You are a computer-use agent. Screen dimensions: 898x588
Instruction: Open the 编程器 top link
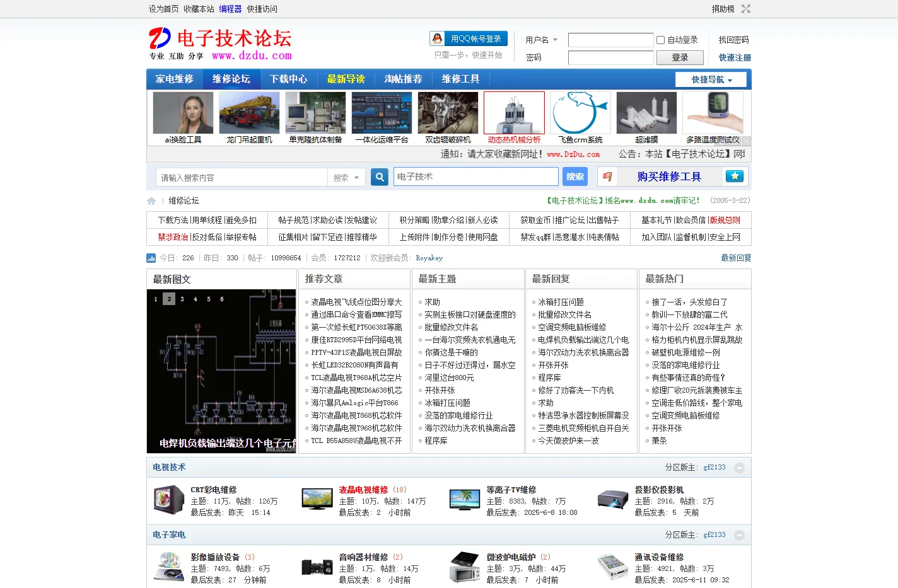[230, 9]
